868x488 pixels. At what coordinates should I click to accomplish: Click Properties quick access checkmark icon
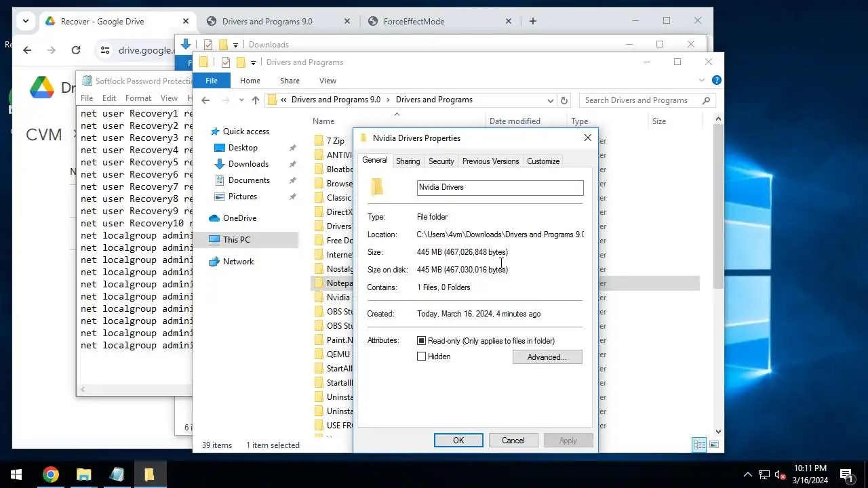pos(225,62)
